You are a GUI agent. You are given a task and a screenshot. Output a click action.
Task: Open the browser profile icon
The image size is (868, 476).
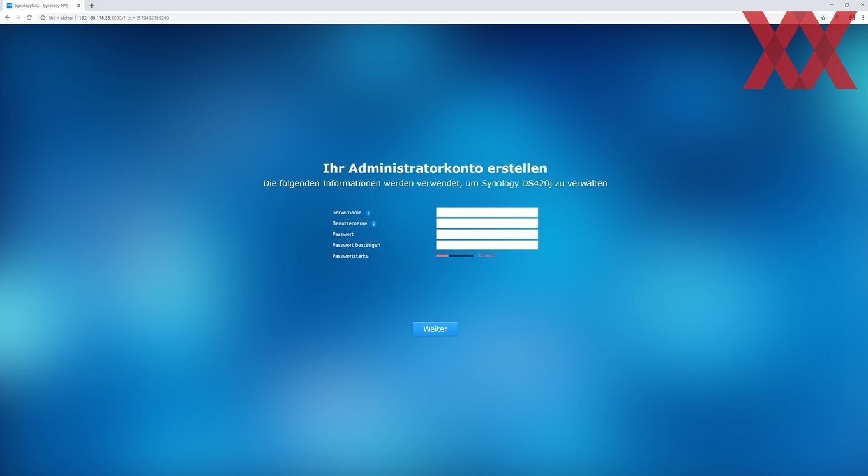pos(852,18)
